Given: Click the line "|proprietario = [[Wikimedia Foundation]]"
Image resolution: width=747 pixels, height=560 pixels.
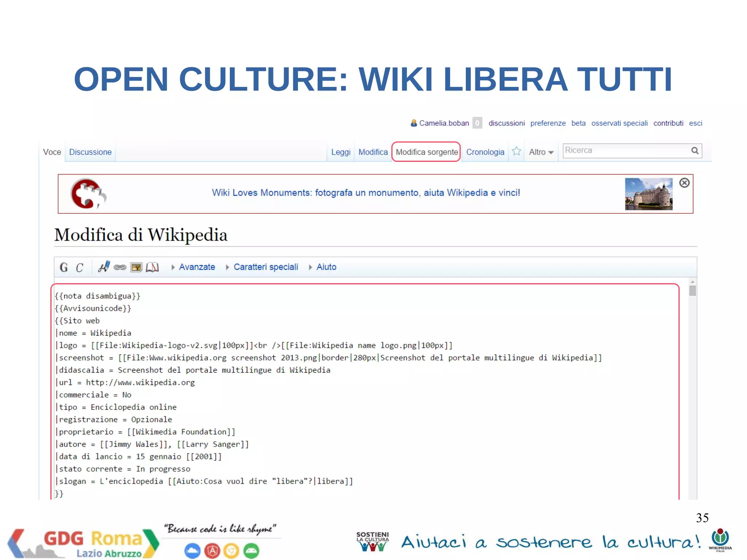Looking at the screenshot, I should tap(145, 432).
